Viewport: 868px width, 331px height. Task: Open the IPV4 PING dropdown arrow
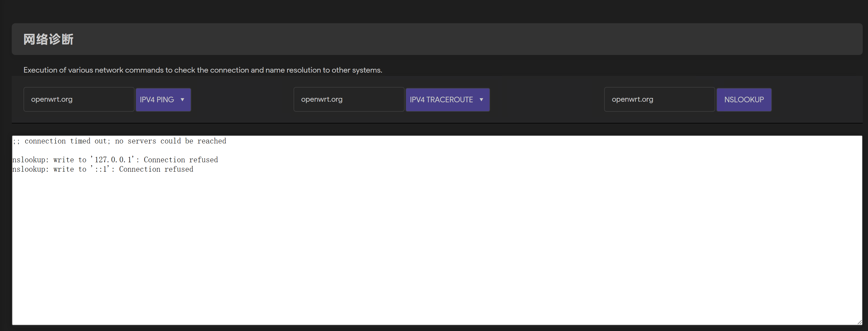182,100
